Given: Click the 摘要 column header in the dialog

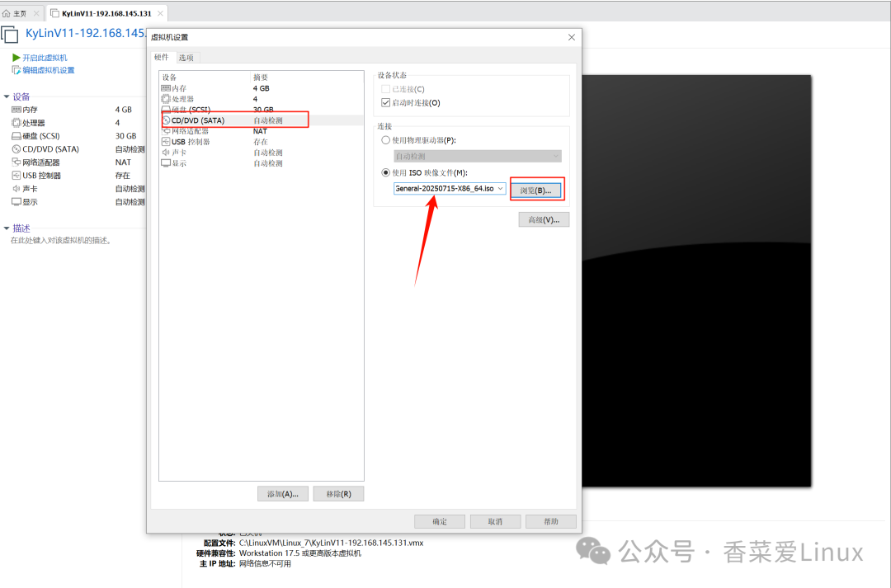Looking at the screenshot, I should (x=307, y=77).
